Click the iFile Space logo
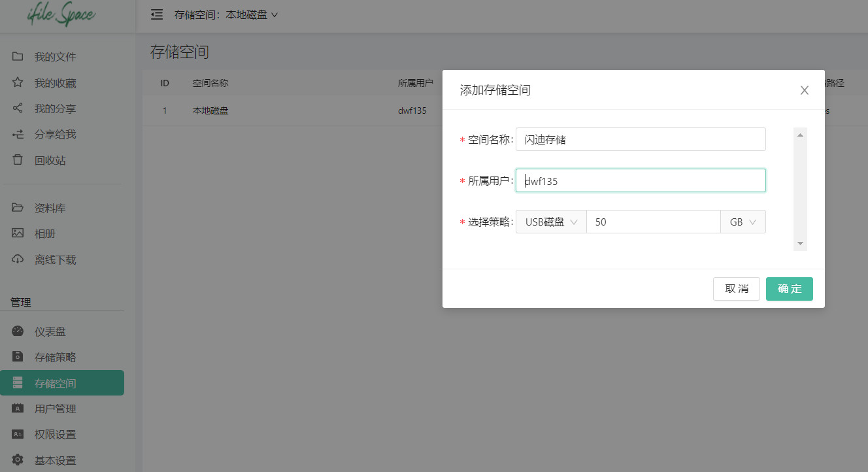The width and height of the screenshot is (868, 472). (x=61, y=14)
